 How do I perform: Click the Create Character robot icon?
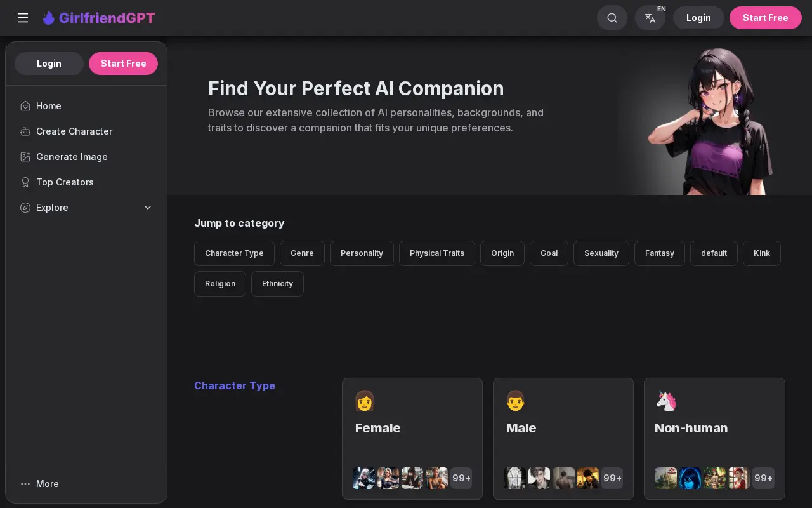tap(25, 131)
